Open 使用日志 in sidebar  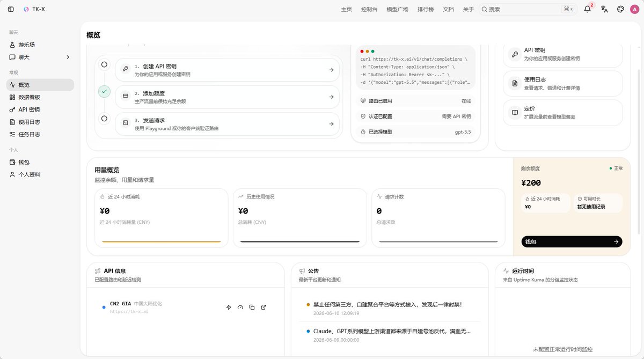40,122
